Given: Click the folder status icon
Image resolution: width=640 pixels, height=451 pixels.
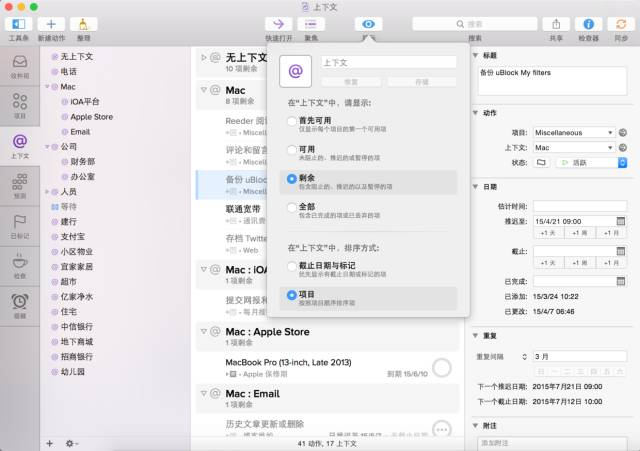Looking at the screenshot, I should tap(541, 162).
